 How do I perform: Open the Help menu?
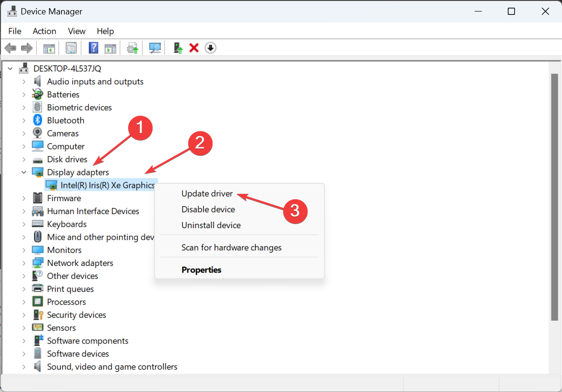coord(105,31)
